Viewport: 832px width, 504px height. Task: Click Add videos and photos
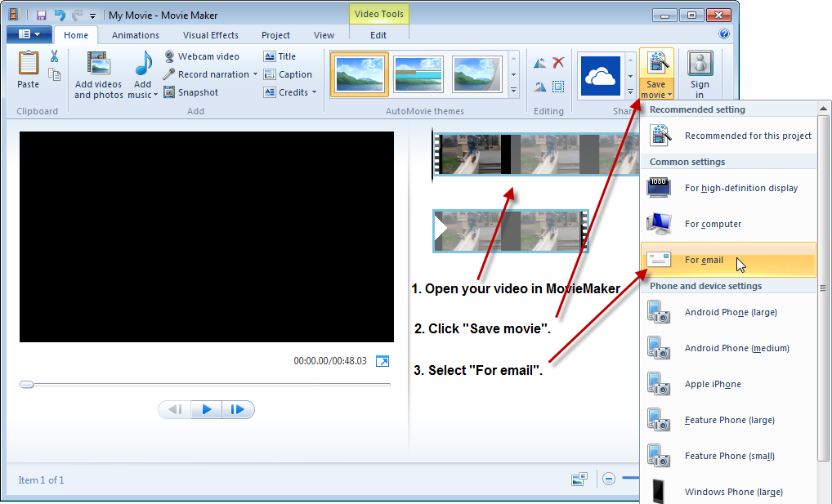(99, 75)
